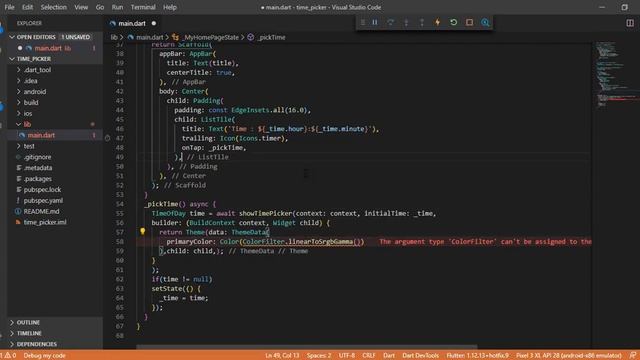Click the debug Step Into button

pos(406,22)
